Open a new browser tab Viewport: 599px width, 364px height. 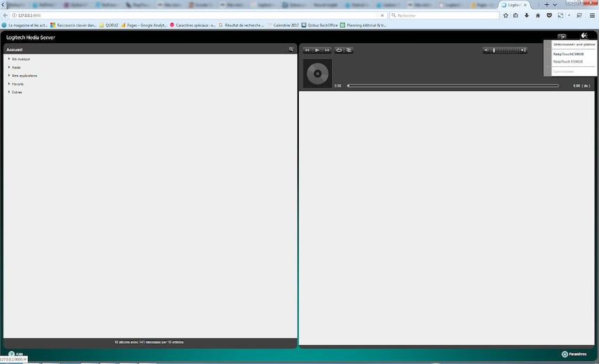[547, 5]
